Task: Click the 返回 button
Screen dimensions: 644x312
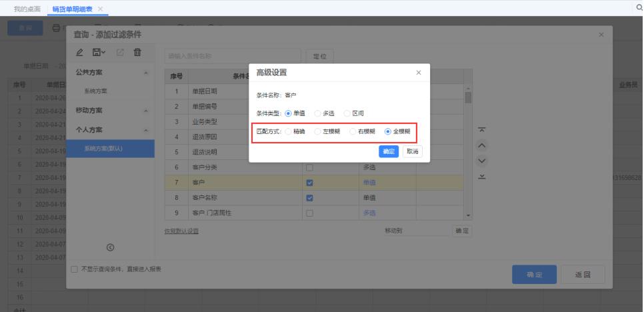Action: (583, 275)
